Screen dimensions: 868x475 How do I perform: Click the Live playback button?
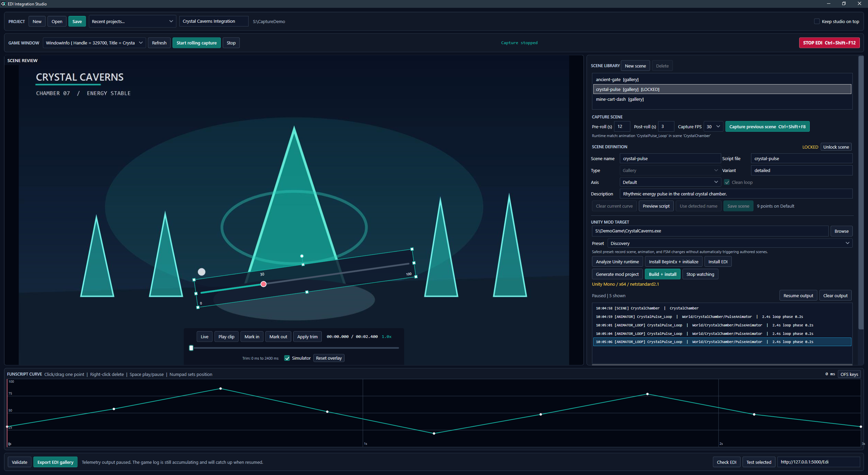[x=204, y=337]
